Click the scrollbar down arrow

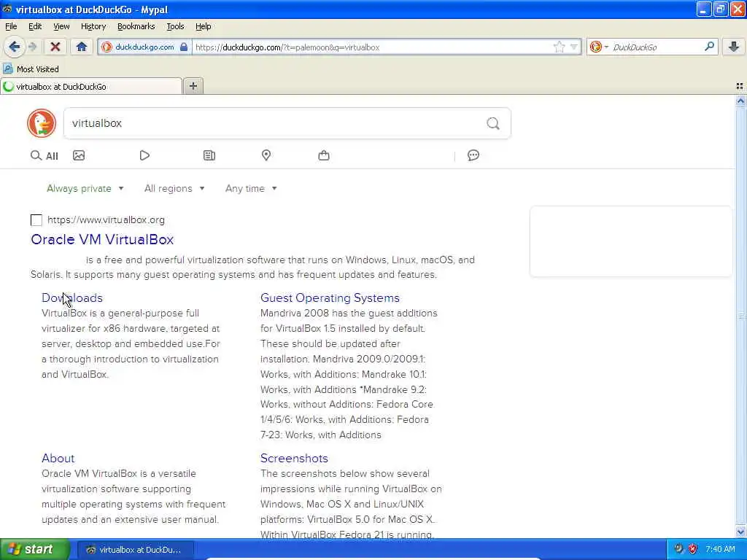tap(740, 532)
